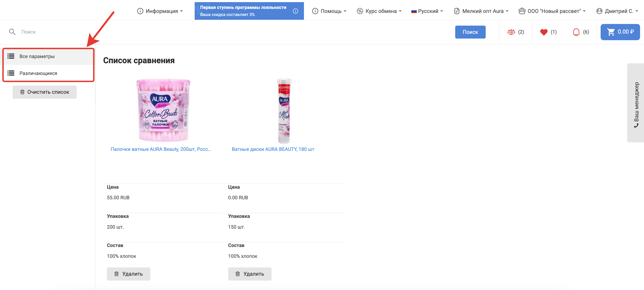Open the Ватные диски AURA BEAUTY link

coord(273,149)
